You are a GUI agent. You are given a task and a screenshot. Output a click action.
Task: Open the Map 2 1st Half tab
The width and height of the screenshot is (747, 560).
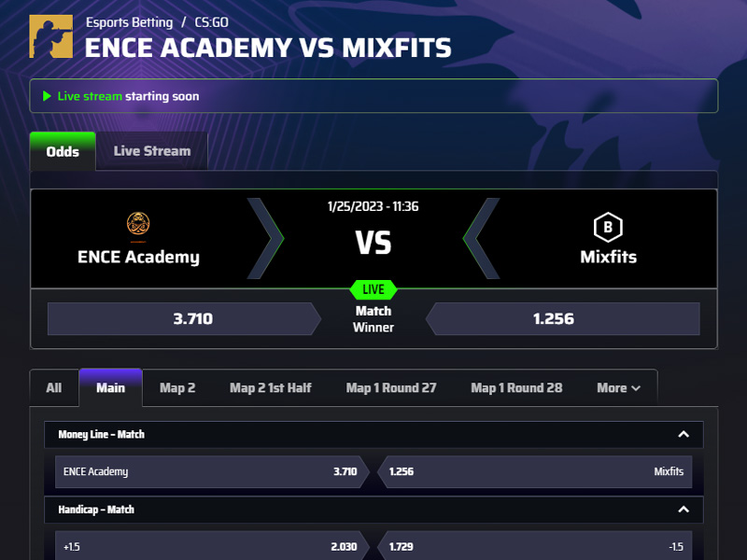point(271,388)
